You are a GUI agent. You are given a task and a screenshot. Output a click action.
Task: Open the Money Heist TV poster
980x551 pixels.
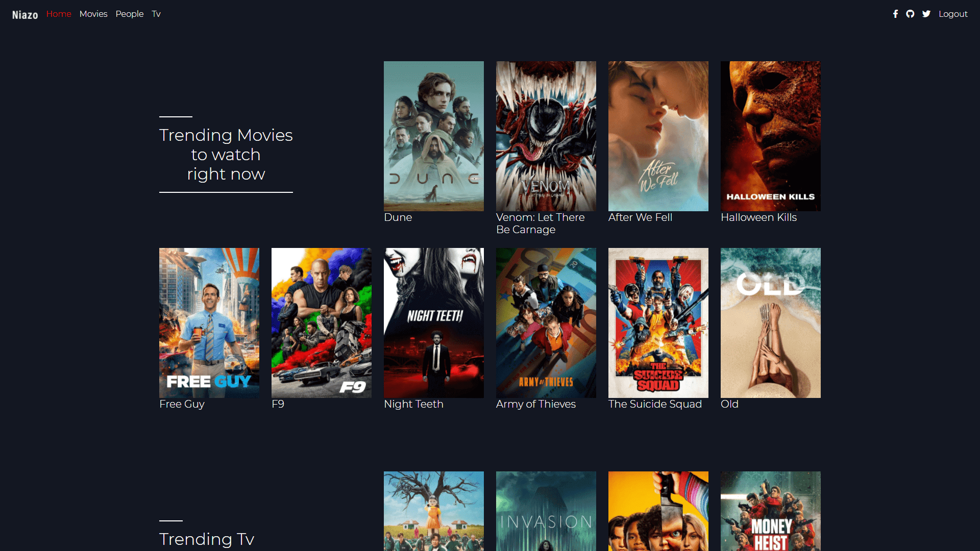770,511
